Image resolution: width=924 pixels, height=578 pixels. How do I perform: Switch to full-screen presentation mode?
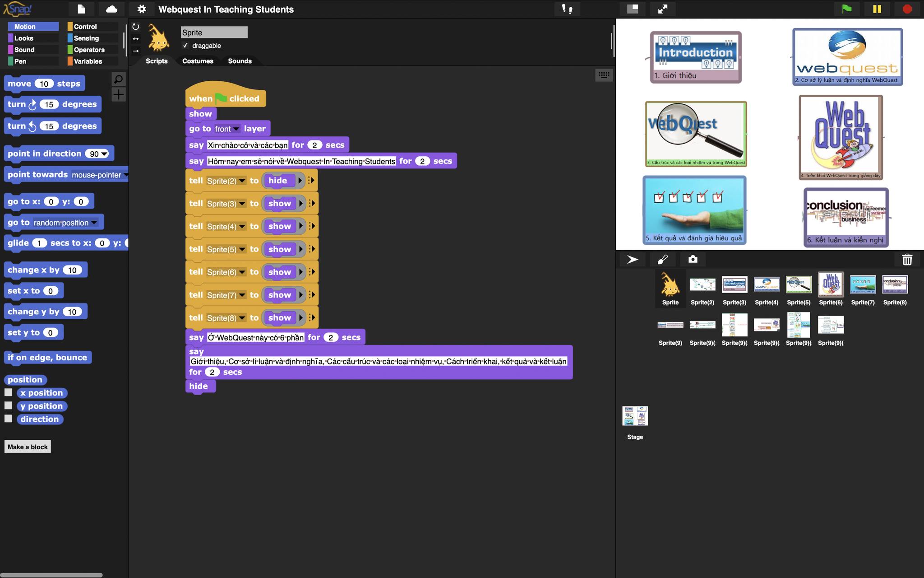(662, 9)
